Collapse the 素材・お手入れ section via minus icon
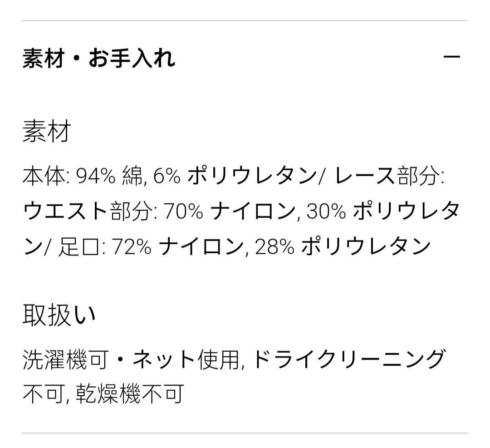Image resolution: width=490 pixels, height=448 pixels. 451,57
